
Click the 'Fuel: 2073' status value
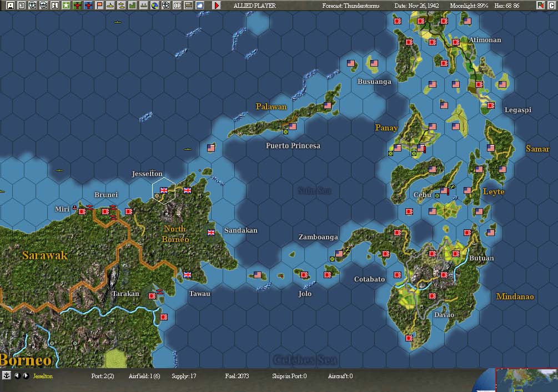237,376
